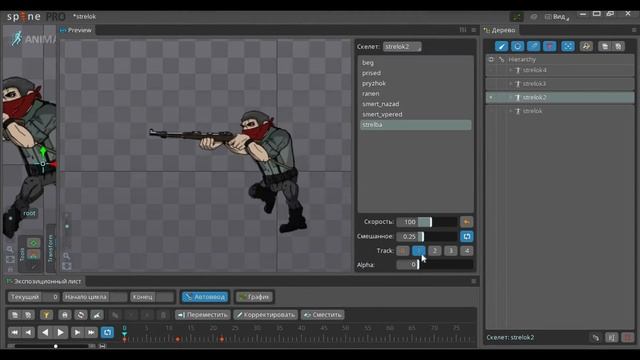Play the animation backward
This screenshot has height=360, width=640.
tap(45, 332)
